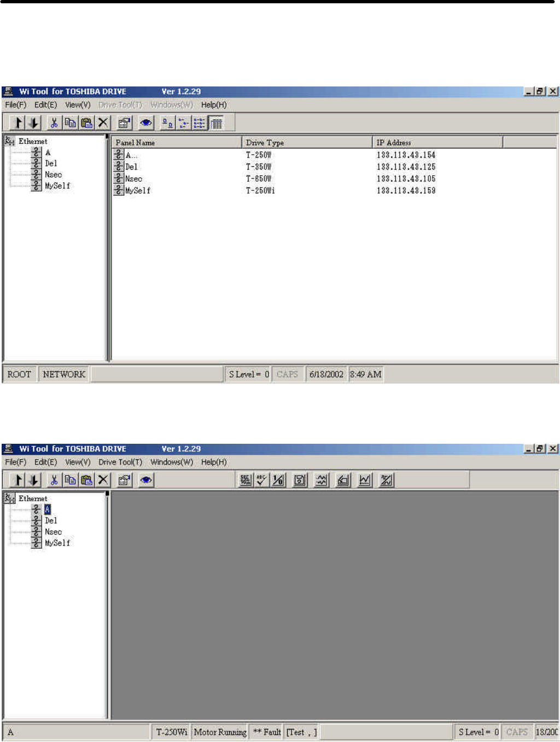Sort the list by Panel Name column

point(176,142)
